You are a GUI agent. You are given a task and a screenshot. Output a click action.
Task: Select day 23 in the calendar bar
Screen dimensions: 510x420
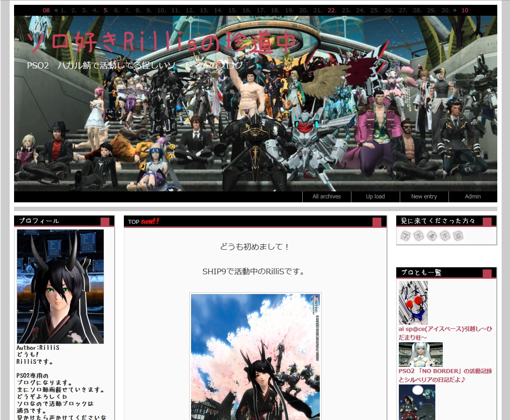(x=346, y=11)
